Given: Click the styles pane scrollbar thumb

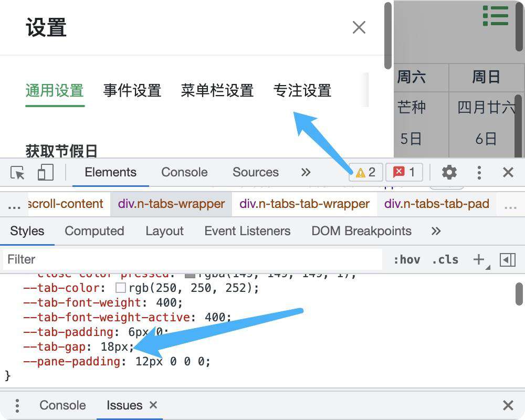Looking at the screenshot, I should (519, 294).
